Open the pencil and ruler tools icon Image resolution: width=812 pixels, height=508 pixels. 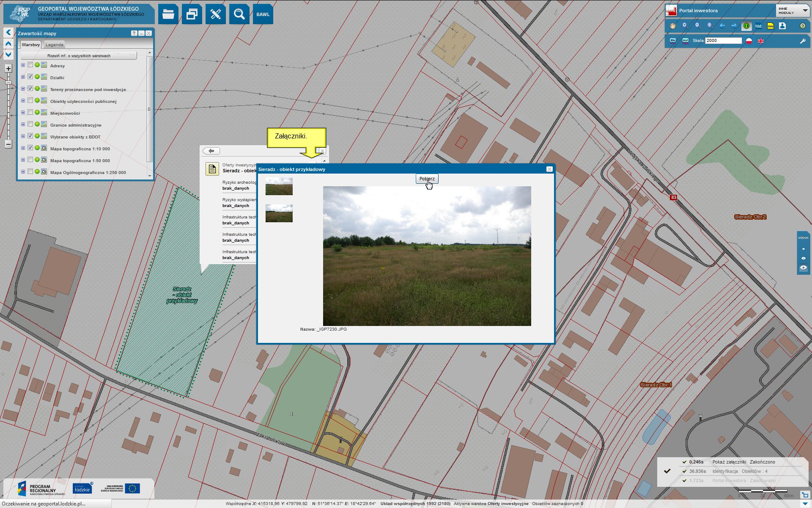tap(216, 14)
